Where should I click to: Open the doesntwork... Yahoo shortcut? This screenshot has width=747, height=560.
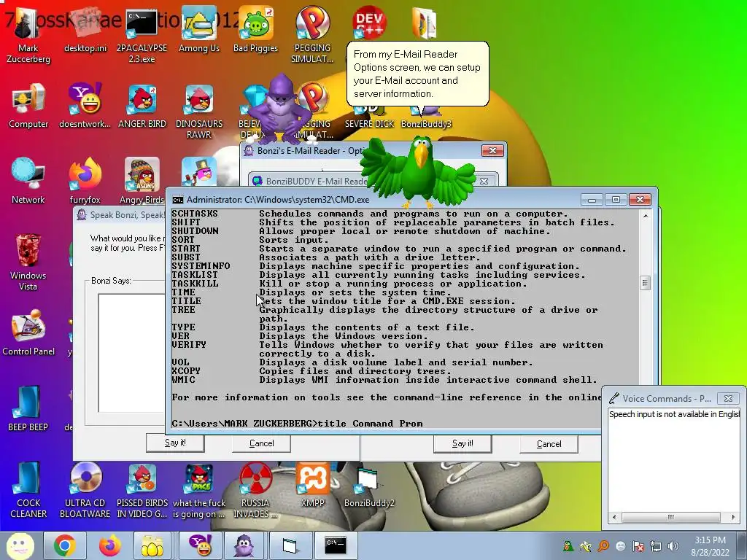click(85, 106)
